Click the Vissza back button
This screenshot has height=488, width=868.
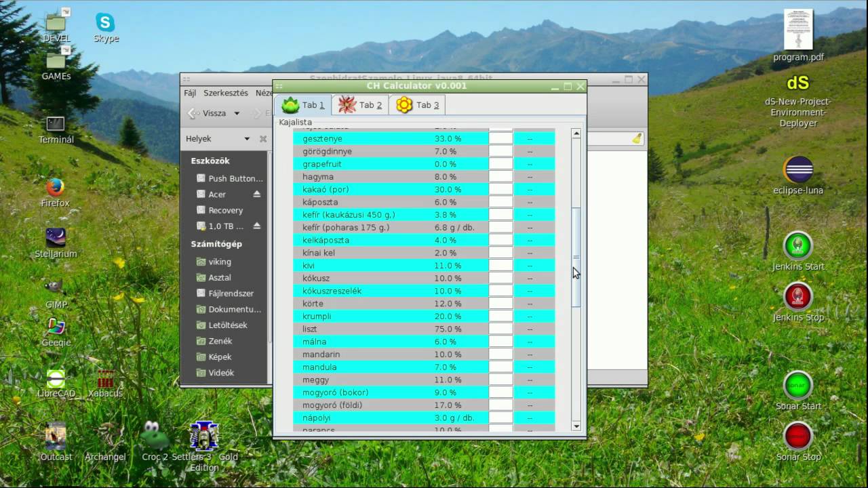point(207,113)
